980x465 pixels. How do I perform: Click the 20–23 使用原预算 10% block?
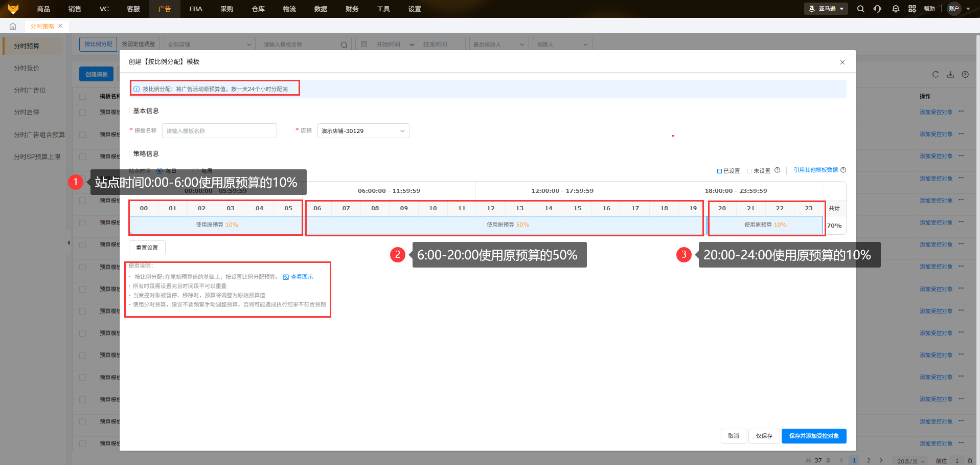pos(765,225)
